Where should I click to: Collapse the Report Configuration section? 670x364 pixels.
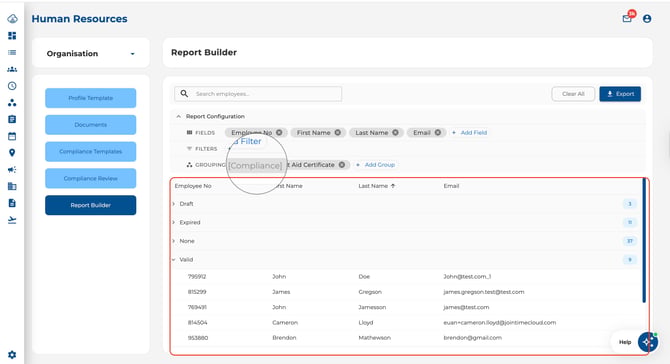tap(179, 116)
